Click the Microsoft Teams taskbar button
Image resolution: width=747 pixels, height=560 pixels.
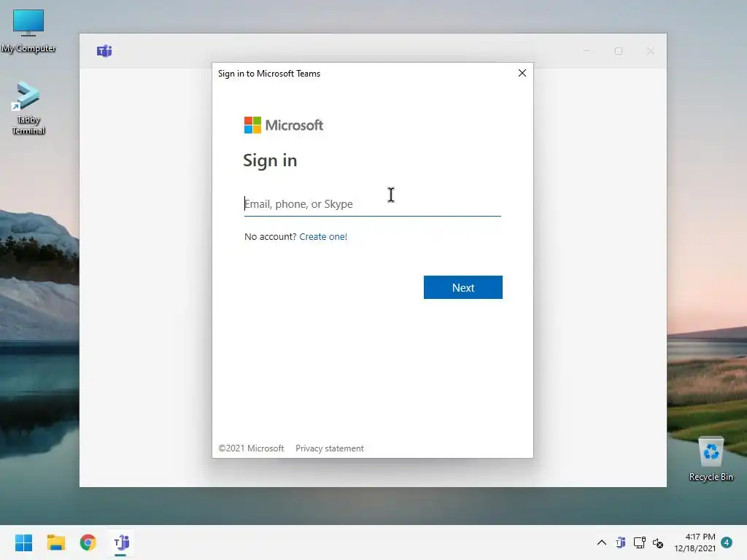tap(121, 542)
